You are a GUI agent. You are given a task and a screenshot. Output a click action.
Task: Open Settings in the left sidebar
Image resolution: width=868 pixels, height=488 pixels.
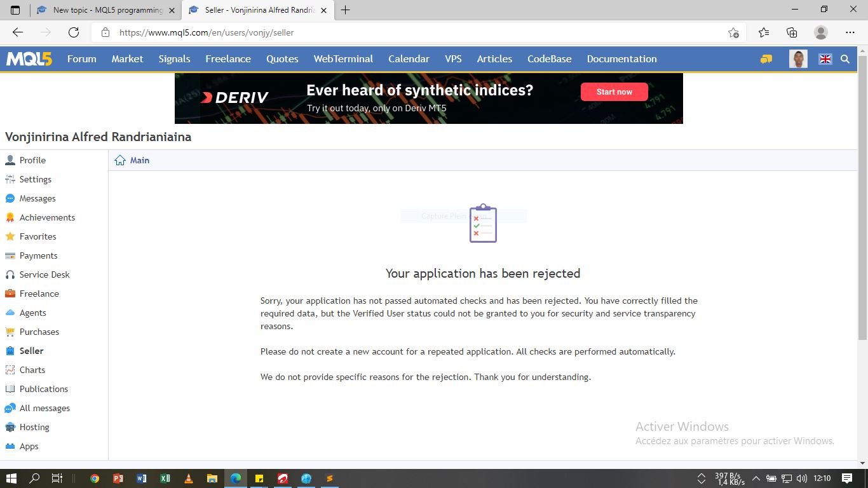[28, 179]
